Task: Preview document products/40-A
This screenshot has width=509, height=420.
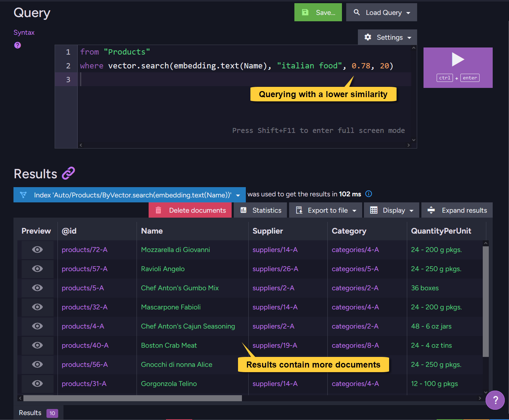Action: [37, 345]
